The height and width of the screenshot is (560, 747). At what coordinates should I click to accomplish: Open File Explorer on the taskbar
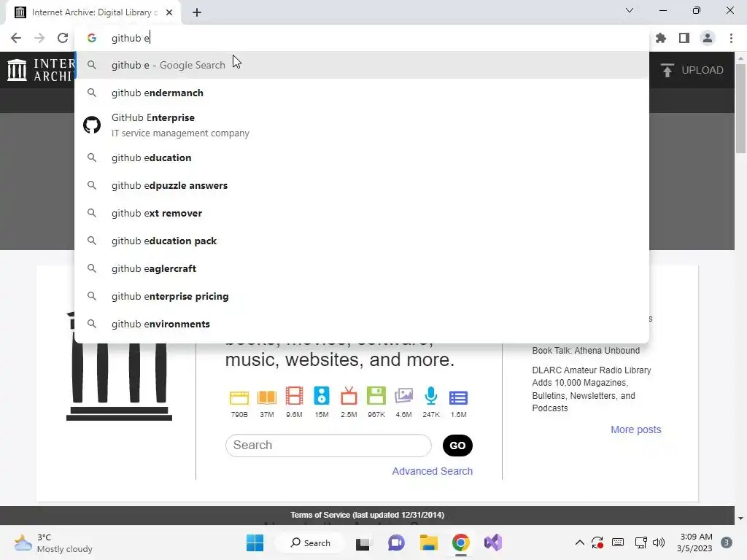[x=428, y=542]
